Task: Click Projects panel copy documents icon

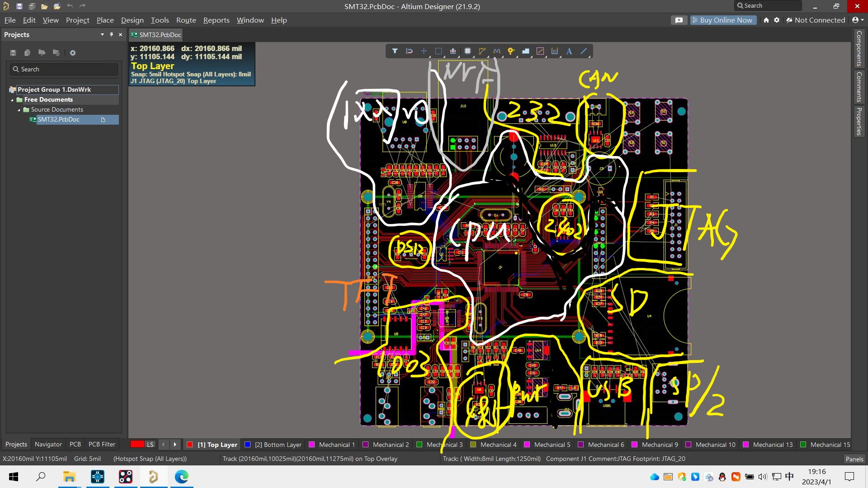Action: [27, 53]
